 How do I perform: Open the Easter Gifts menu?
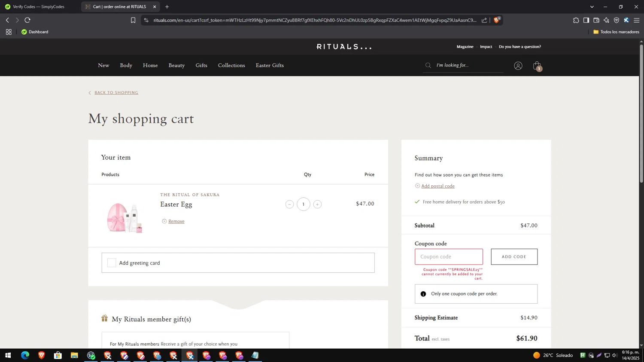pos(270,65)
